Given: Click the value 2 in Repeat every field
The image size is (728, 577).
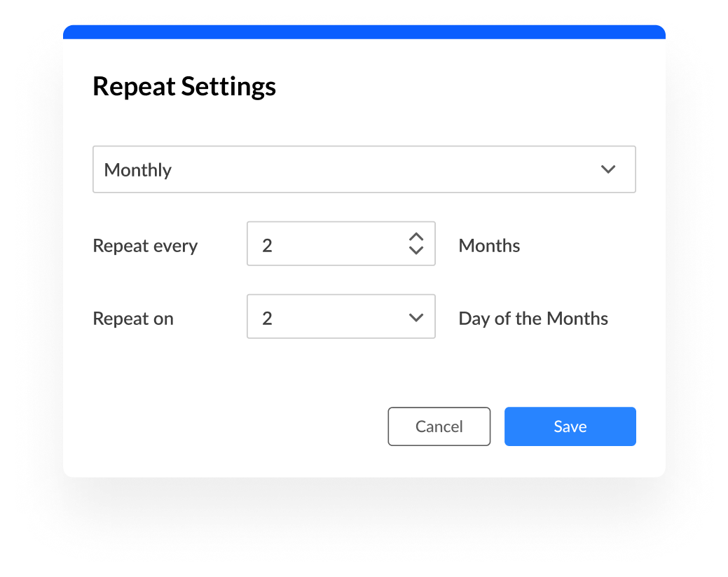Looking at the screenshot, I should (267, 246).
